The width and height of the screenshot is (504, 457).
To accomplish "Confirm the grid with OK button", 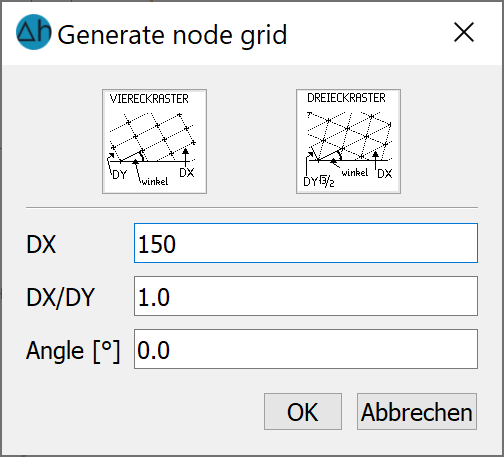I will pyautogui.click(x=303, y=411).
